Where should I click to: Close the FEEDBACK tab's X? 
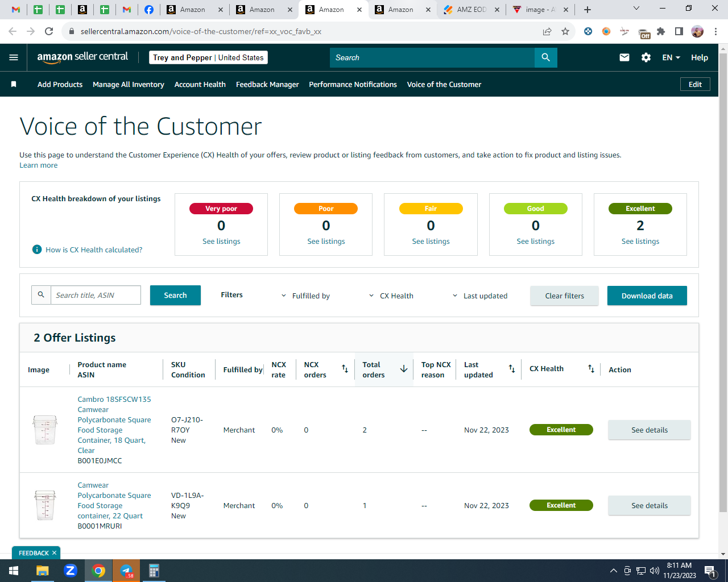(x=55, y=553)
